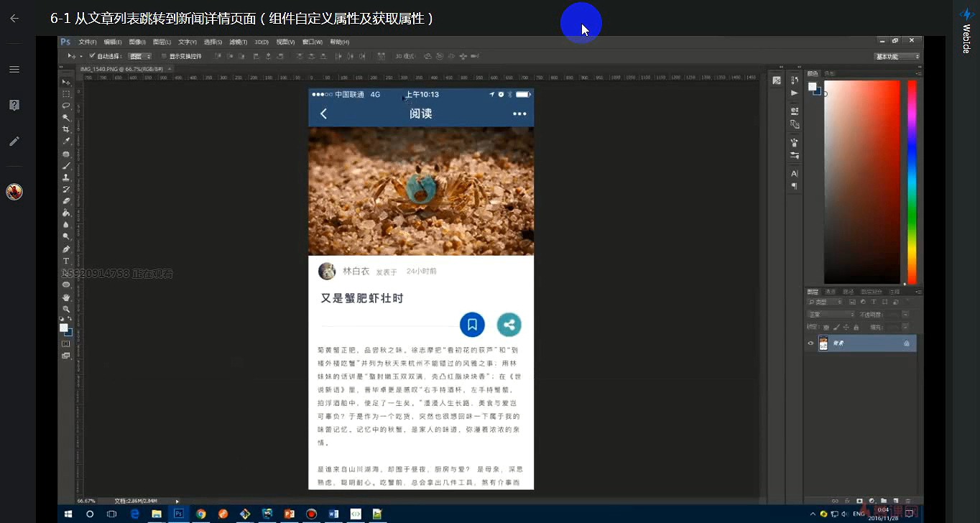Hide the 背景 layer with eye icon

tap(810, 343)
